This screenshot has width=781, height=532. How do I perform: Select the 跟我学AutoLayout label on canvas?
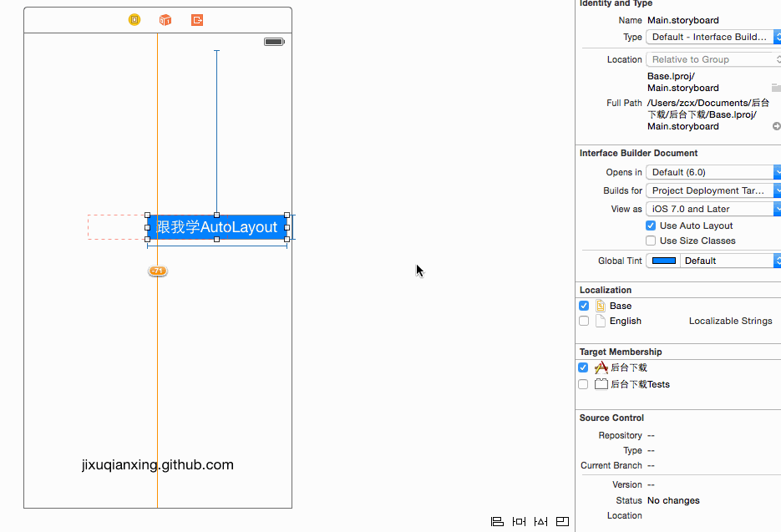tap(217, 227)
